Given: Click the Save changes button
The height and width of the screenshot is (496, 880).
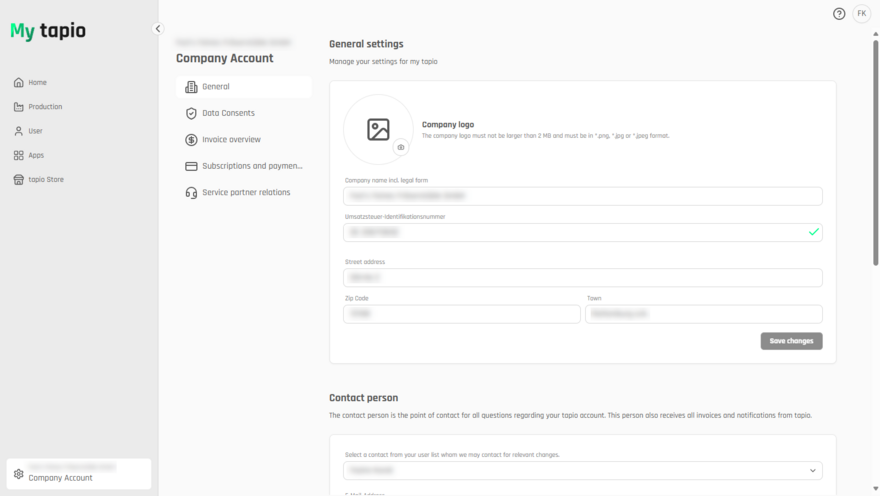Looking at the screenshot, I should 791,341.
